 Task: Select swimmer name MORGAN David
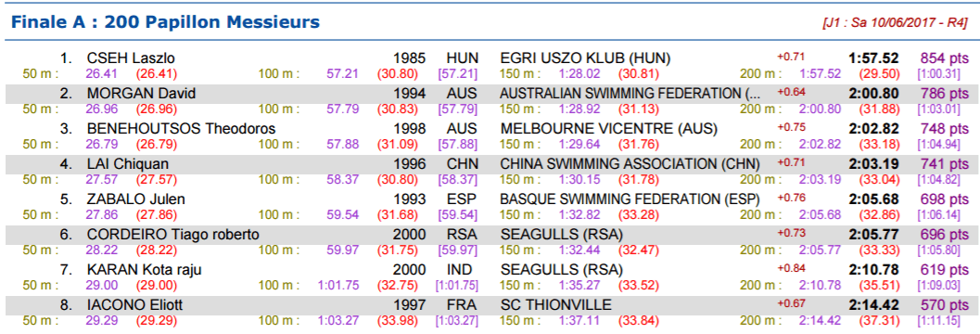pos(141,94)
